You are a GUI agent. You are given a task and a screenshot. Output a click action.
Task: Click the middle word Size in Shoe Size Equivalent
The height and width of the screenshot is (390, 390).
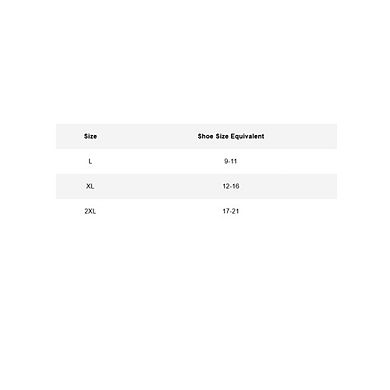click(222, 136)
